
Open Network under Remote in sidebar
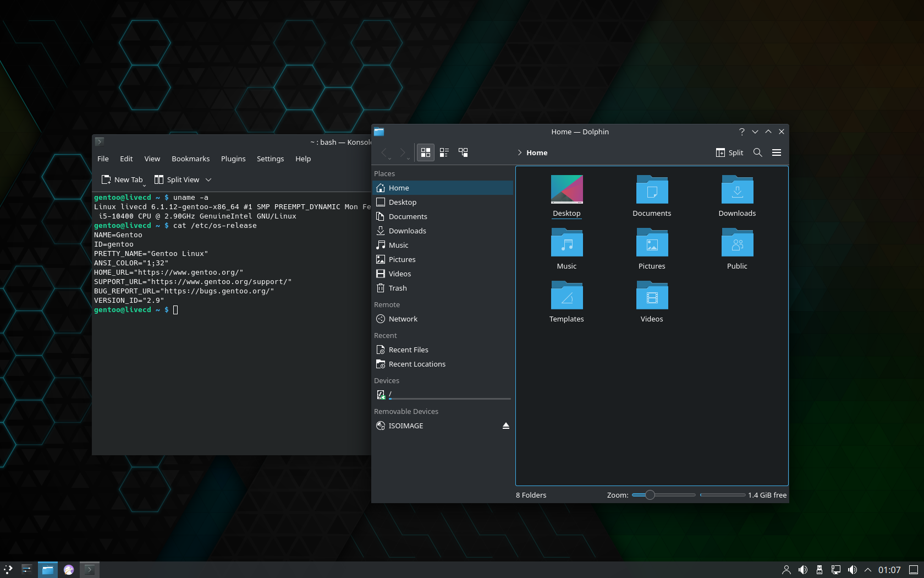(443, 319)
